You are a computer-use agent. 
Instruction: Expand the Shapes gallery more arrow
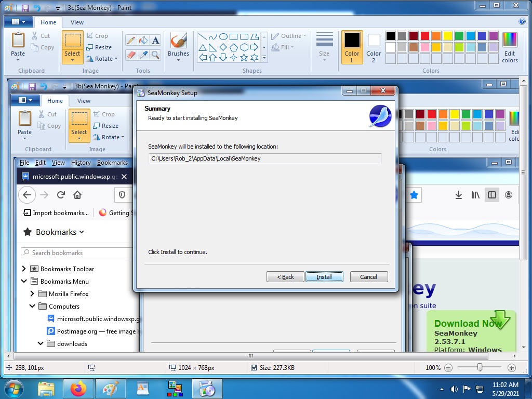(x=264, y=58)
